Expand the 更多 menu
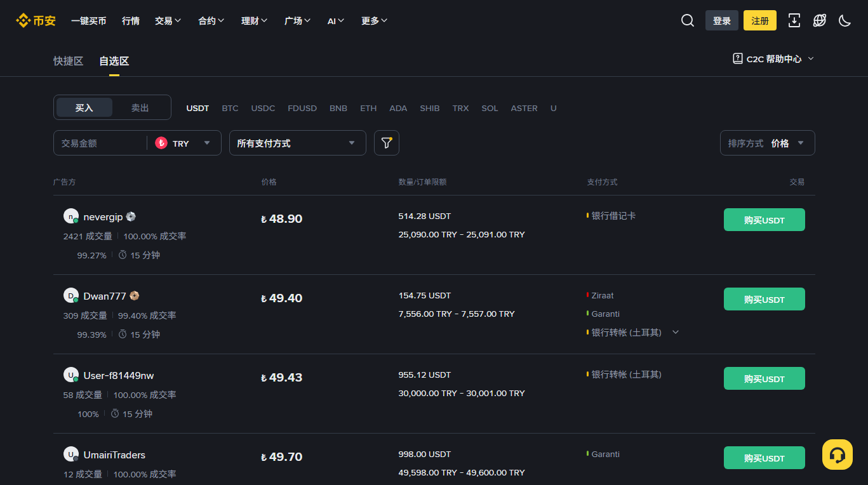This screenshot has height=485, width=868. (375, 20)
